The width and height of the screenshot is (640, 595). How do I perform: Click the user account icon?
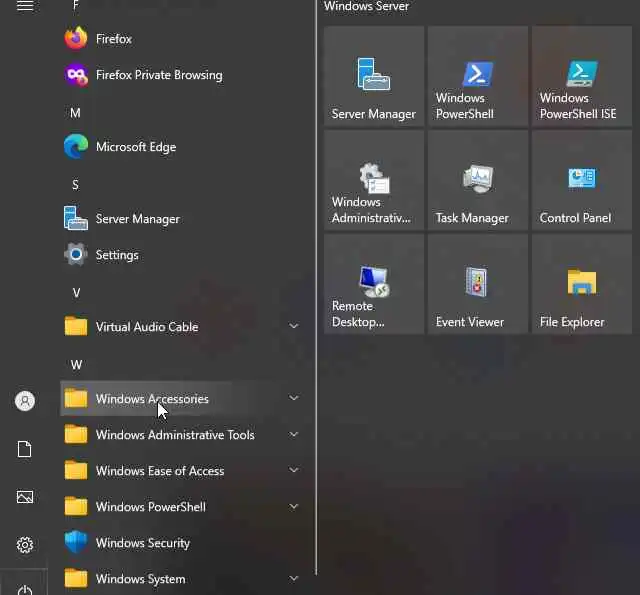tap(25, 400)
